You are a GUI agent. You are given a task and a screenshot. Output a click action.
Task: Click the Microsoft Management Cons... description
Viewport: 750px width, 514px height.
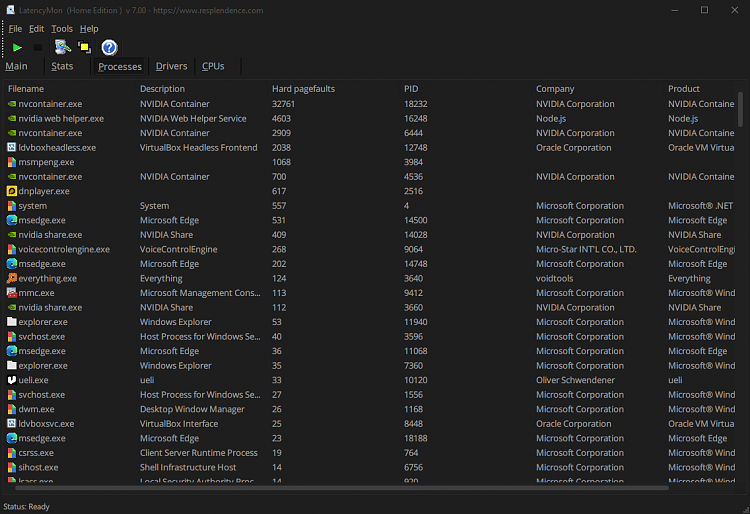pyautogui.click(x=200, y=293)
